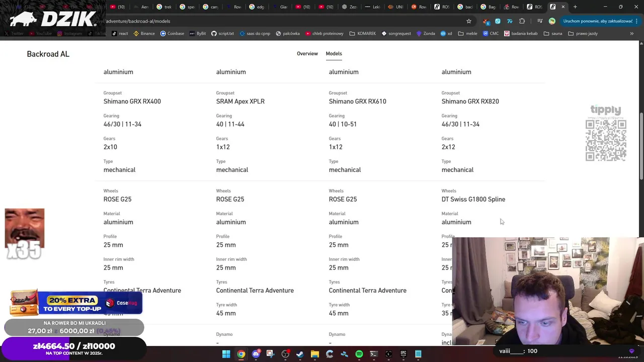Click the address bar URL
644x362 pixels.
tap(138, 21)
